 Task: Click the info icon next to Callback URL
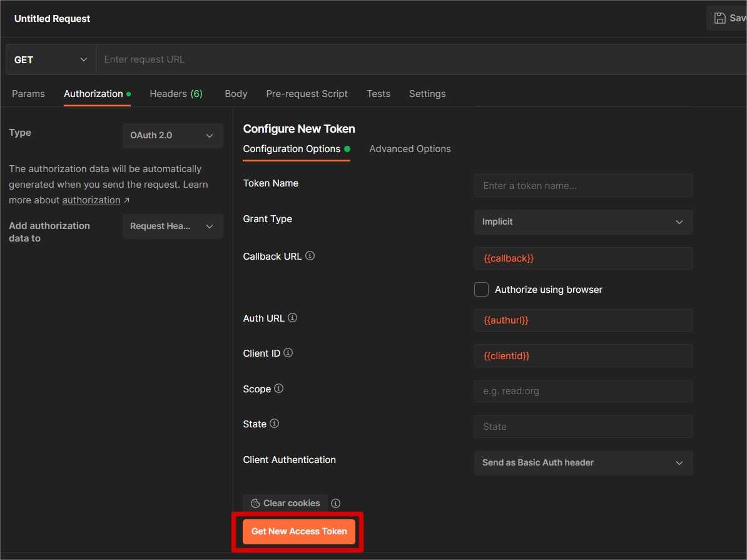310,256
